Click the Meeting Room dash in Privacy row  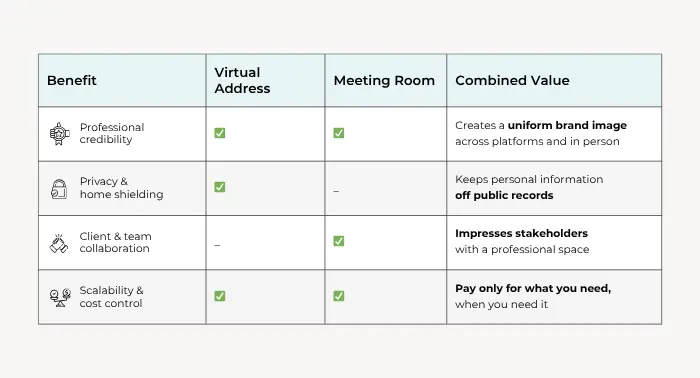[336, 191]
